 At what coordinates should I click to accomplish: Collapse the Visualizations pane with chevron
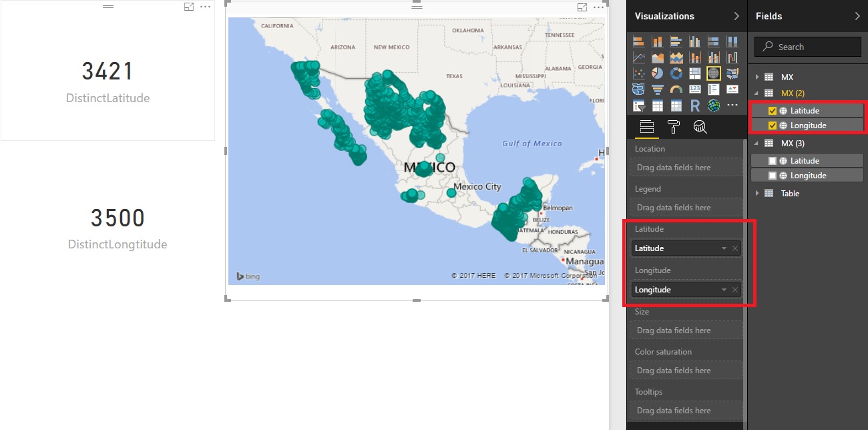point(736,16)
